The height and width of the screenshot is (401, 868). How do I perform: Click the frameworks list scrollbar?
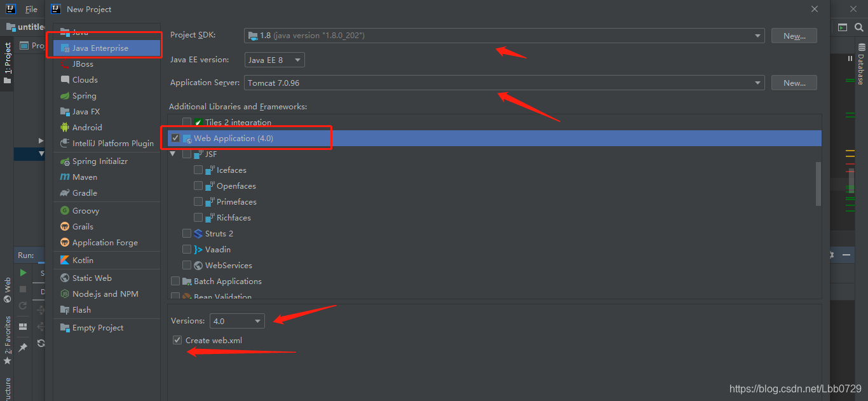818,184
